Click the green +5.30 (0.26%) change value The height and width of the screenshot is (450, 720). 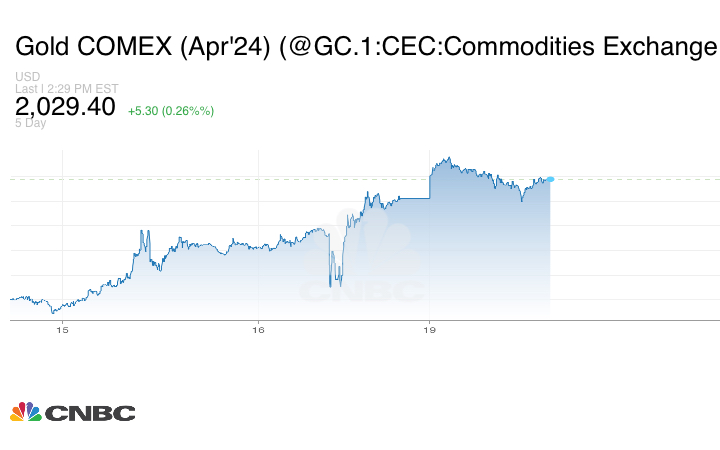pyautogui.click(x=171, y=110)
